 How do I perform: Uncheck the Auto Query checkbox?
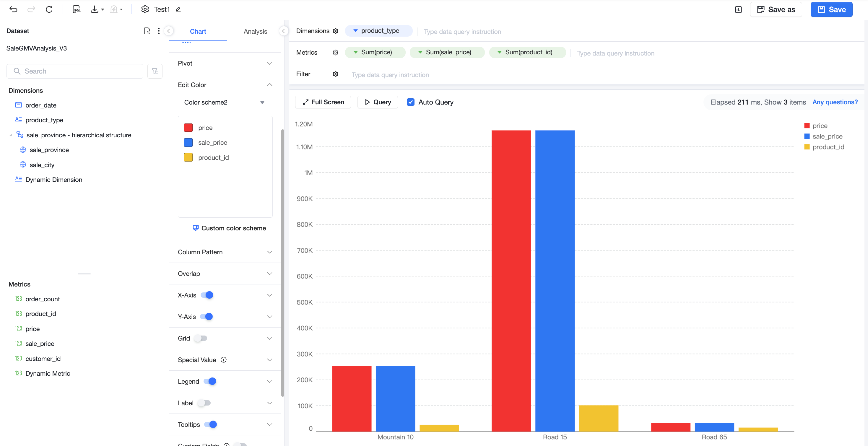tap(410, 102)
